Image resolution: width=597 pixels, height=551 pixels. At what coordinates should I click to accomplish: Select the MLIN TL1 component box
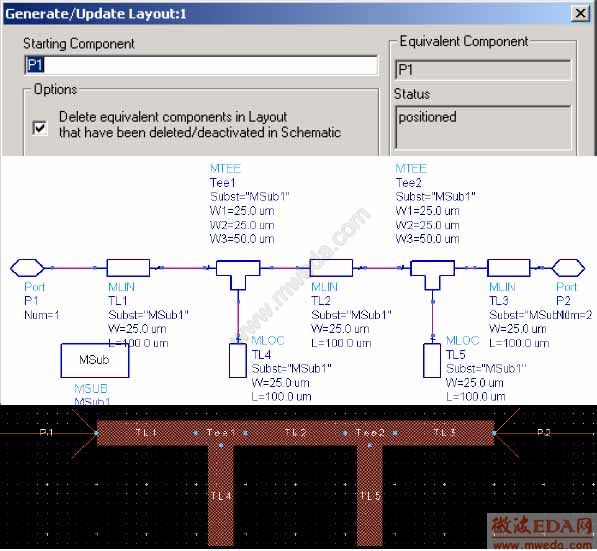coord(128,268)
